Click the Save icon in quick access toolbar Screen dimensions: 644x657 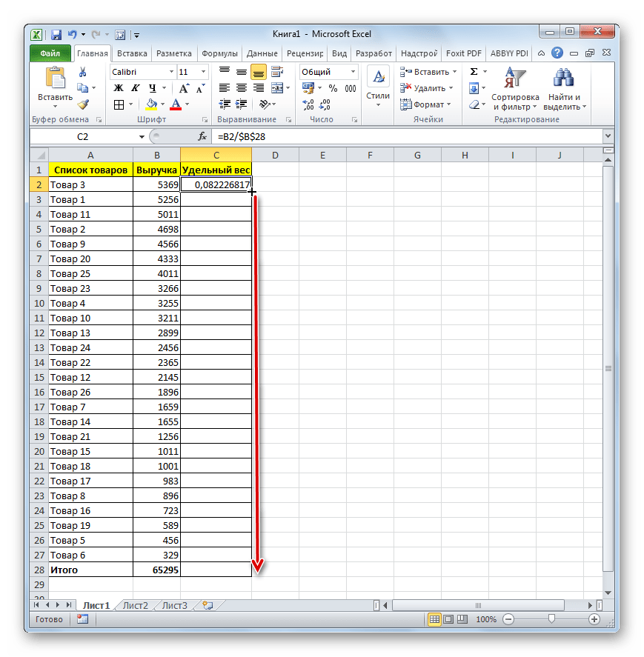56,34
